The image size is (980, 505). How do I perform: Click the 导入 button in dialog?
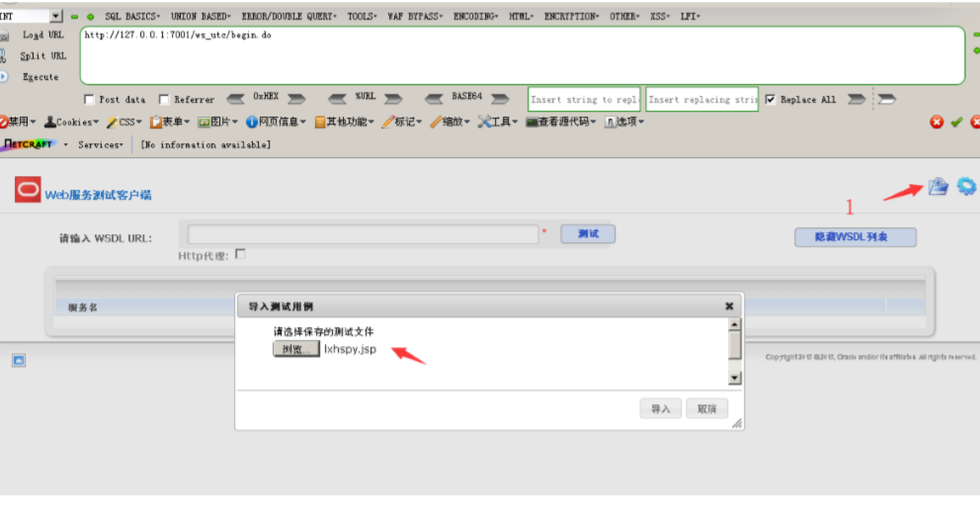coord(661,408)
